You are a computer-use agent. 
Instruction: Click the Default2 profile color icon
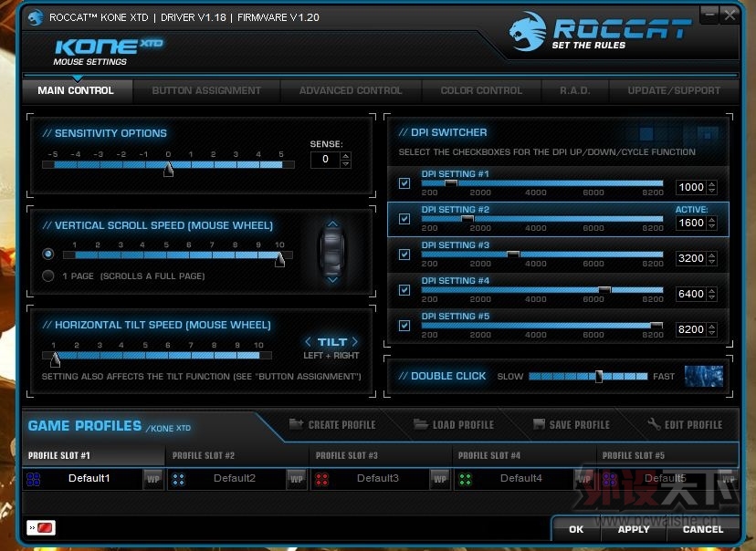[178, 479]
